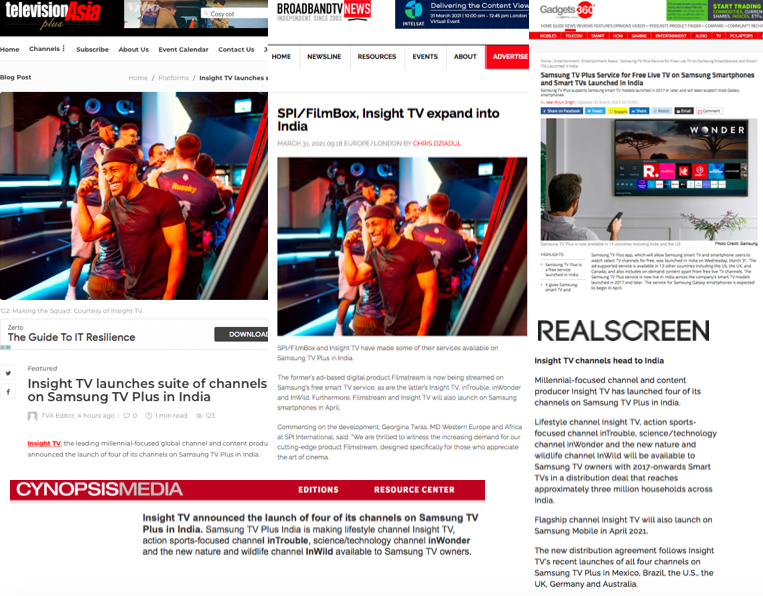Screen dimensions: 763x596
Task: Click the yellow Snapchat share button
Action: [618, 111]
